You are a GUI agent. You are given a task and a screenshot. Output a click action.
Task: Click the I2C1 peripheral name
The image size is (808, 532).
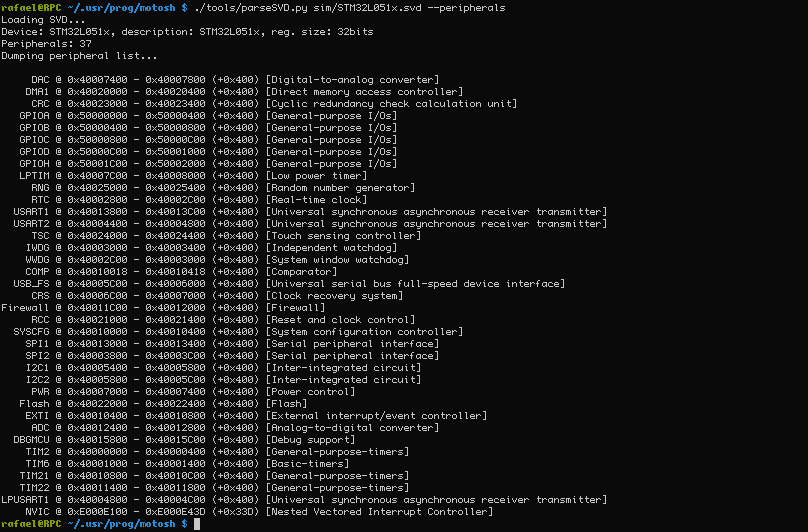coord(37,368)
